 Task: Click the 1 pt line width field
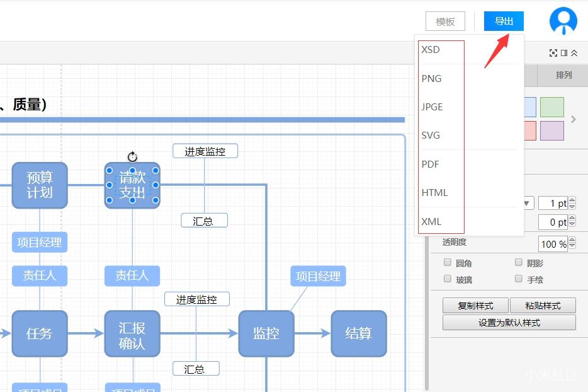553,203
